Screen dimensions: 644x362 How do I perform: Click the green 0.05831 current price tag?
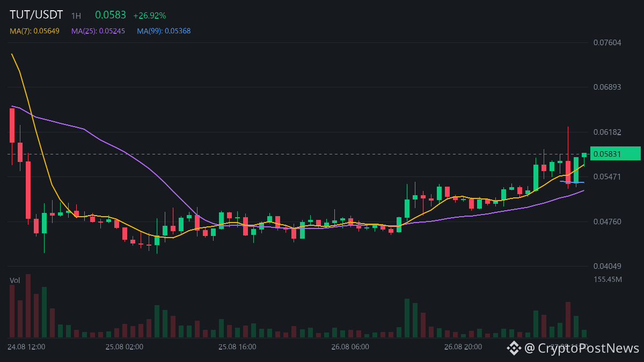[x=615, y=153]
